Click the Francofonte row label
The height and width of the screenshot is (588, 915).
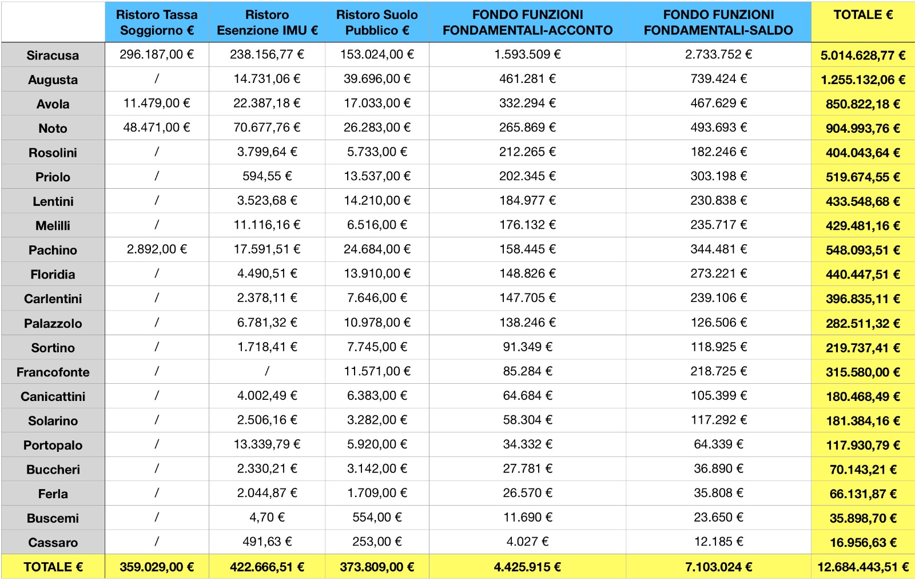(53, 372)
